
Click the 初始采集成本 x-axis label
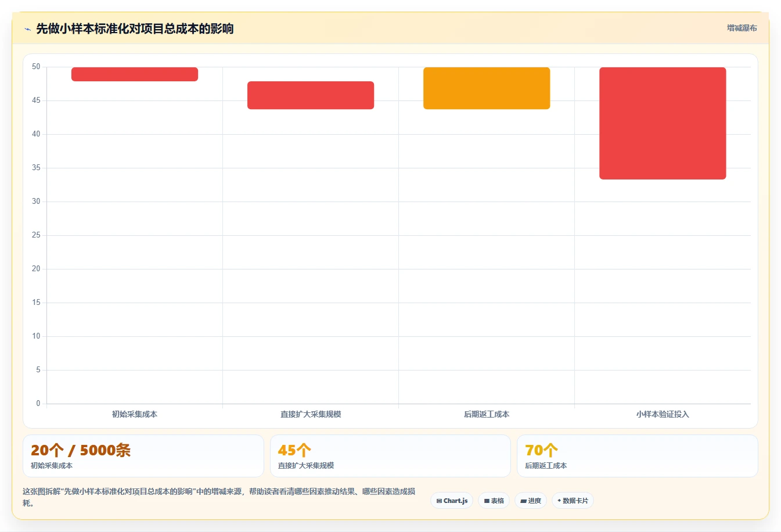[x=135, y=414]
